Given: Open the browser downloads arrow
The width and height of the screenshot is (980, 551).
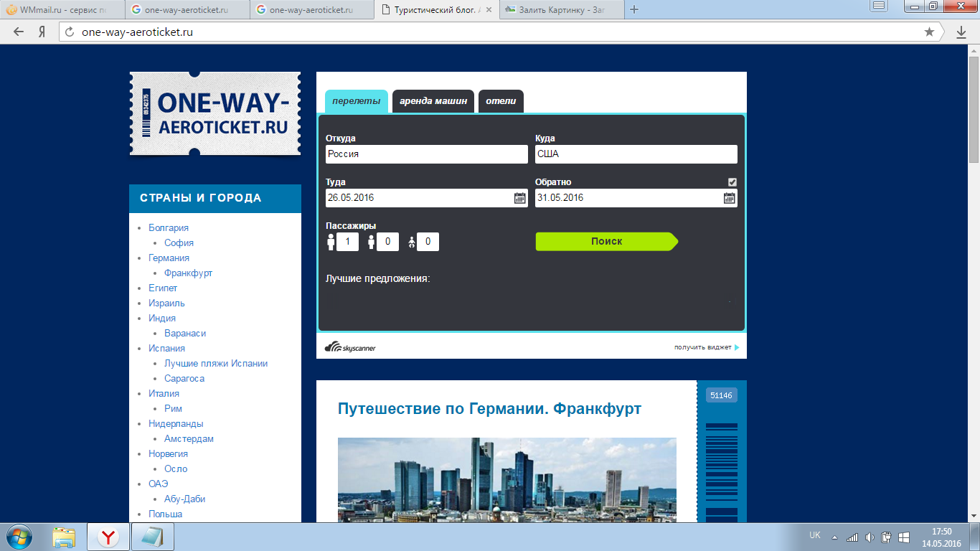Looking at the screenshot, I should pyautogui.click(x=961, y=32).
